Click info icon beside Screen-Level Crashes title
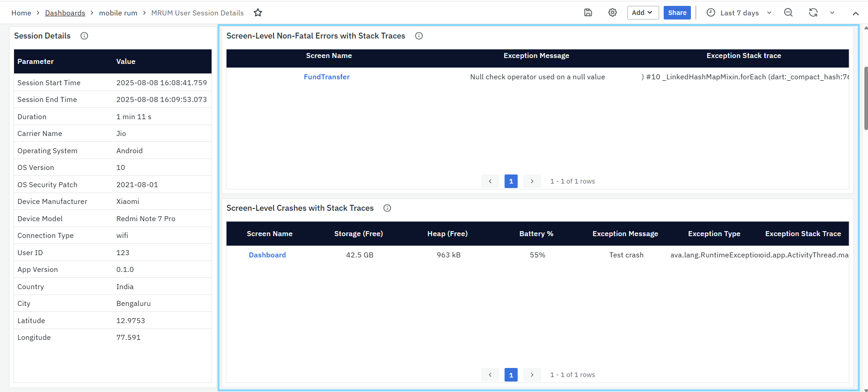The height and width of the screenshot is (392, 868). point(387,208)
